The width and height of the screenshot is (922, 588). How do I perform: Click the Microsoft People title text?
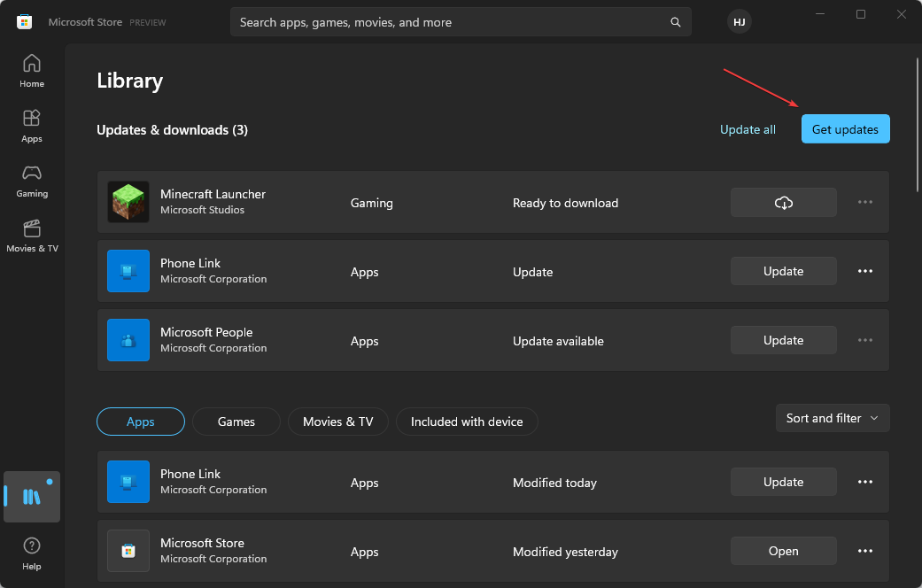click(206, 332)
